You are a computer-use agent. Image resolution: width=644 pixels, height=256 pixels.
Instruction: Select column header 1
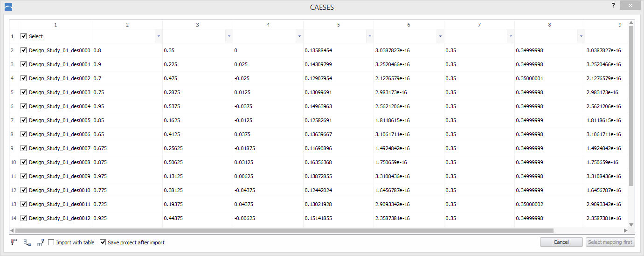click(55, 25)
